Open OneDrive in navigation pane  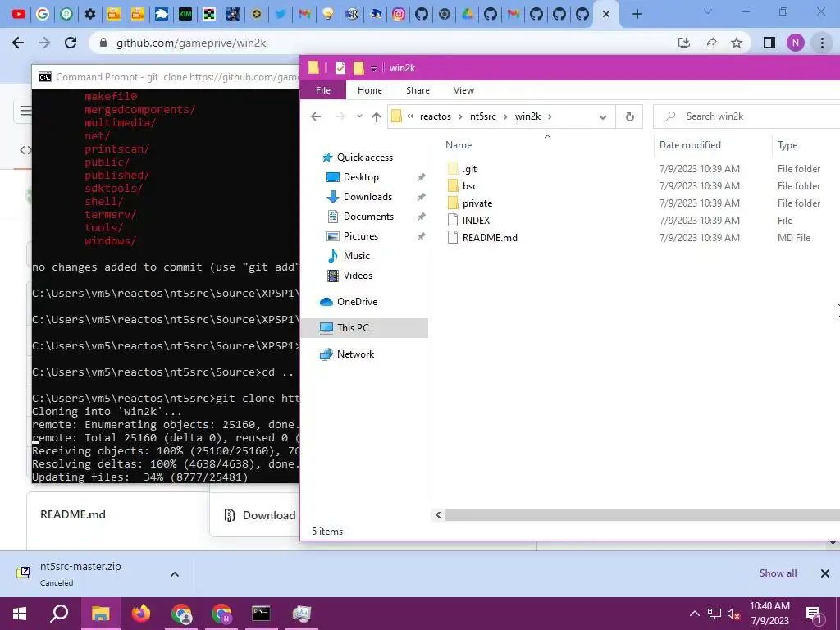coord(357,302)
